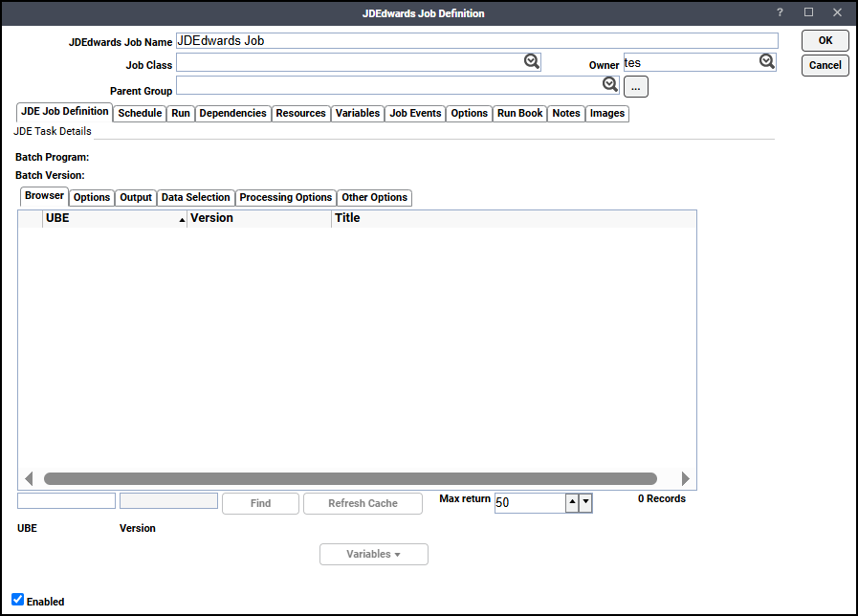Click the Find button

[260, 503]
